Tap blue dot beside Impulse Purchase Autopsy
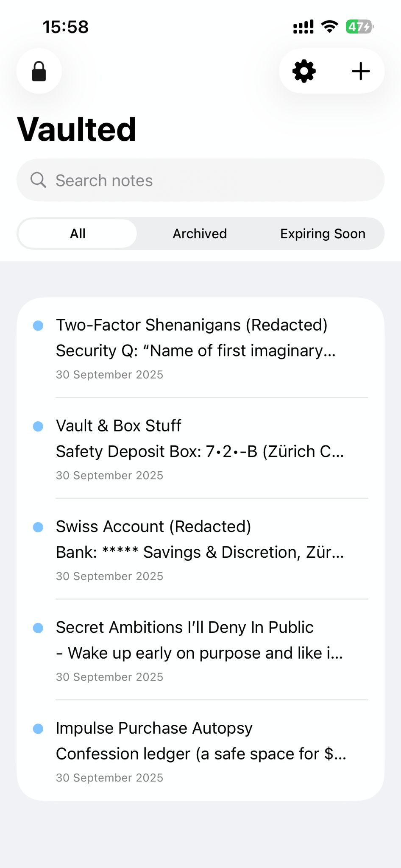This screenshot has height=868, width=401. pyautogui.click(x=38, y=729)
